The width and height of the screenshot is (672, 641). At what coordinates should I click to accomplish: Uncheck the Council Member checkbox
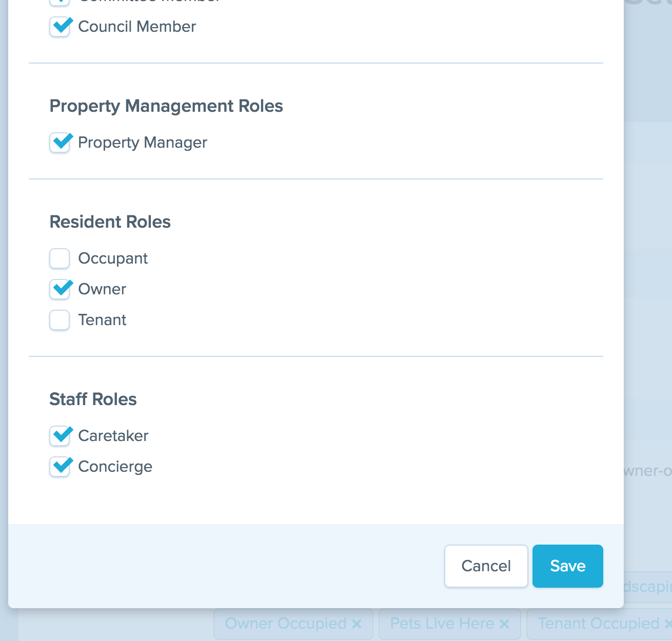pos(60,27)
